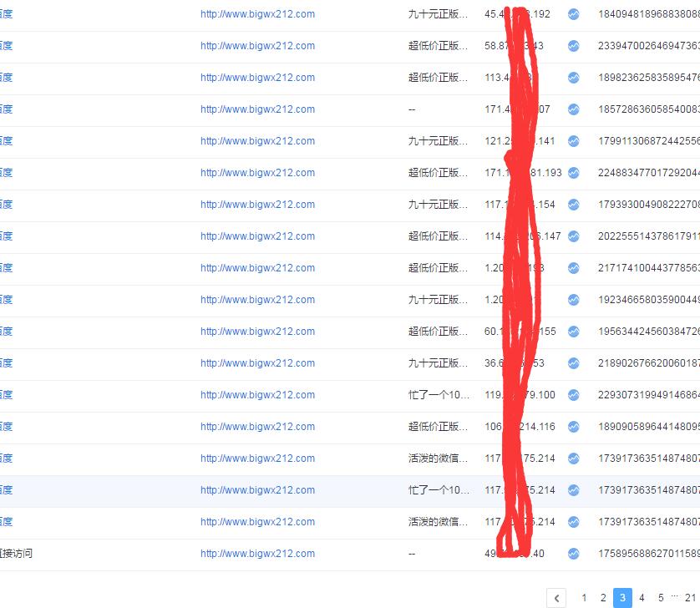The width and height of the screenshot is (700, 608).
Task: Open bigwx212.com link in row ID 22930731994…
Action: (257, 395)
